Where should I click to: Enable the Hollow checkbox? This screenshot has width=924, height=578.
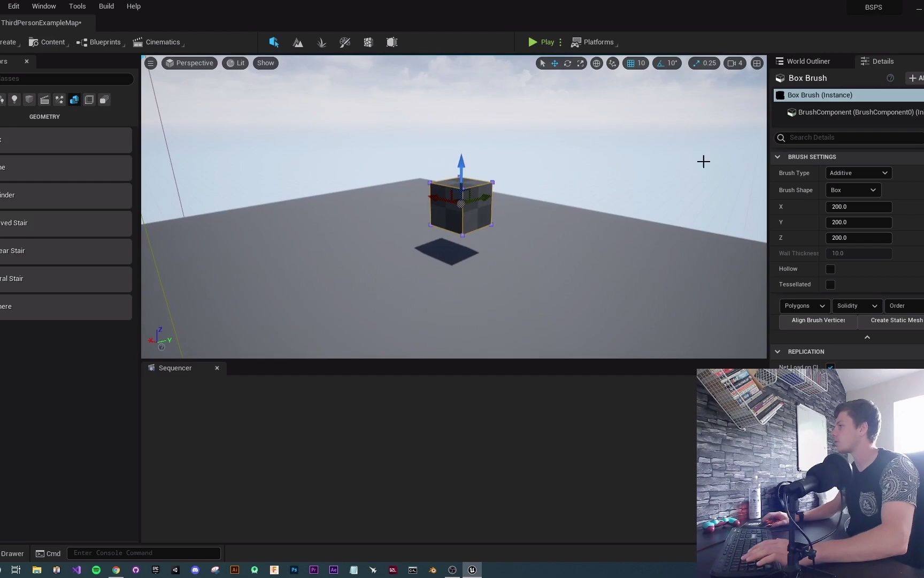pyautogui.click(x=830, y=269)
